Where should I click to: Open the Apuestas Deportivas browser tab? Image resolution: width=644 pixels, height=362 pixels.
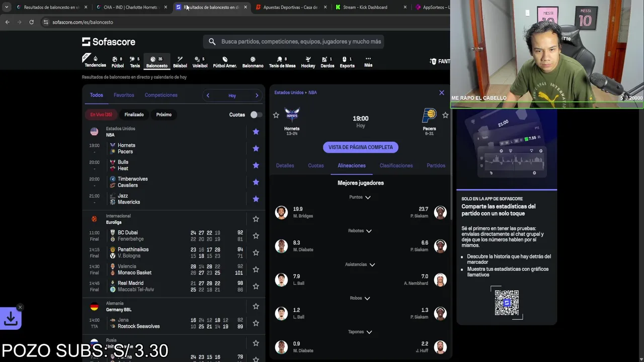tap(291, 7)
